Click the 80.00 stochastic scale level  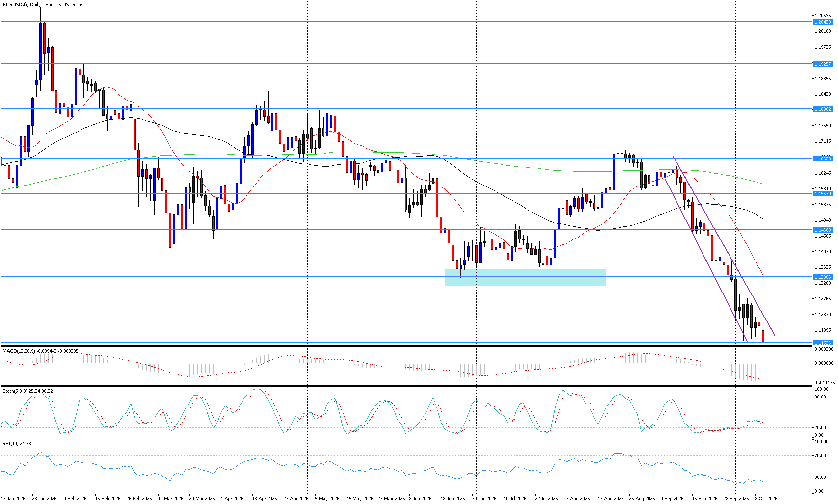(x=820, y=397)
